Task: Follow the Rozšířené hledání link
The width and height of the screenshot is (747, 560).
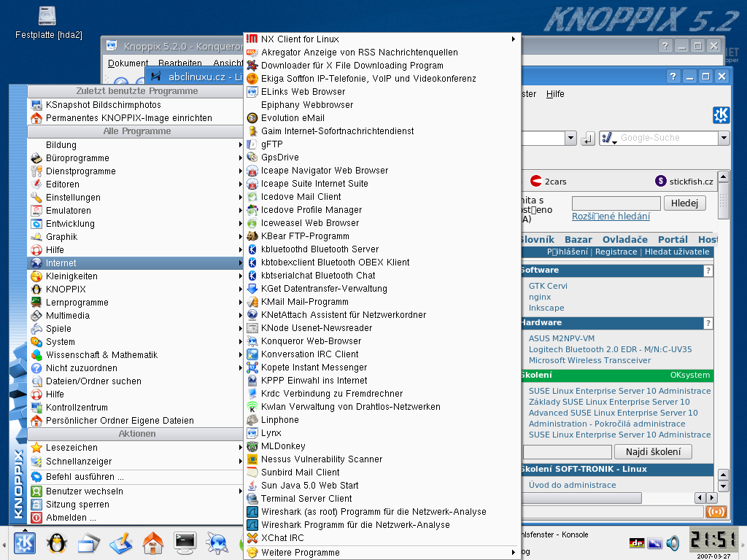Action: click(x=611, y=216)
